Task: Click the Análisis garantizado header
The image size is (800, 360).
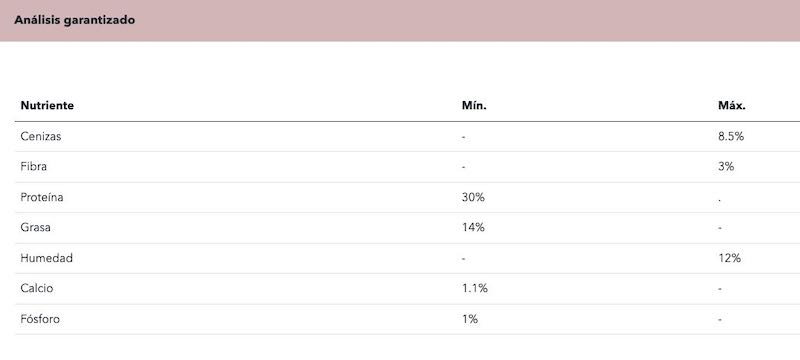Action: [x=74, y=20]
